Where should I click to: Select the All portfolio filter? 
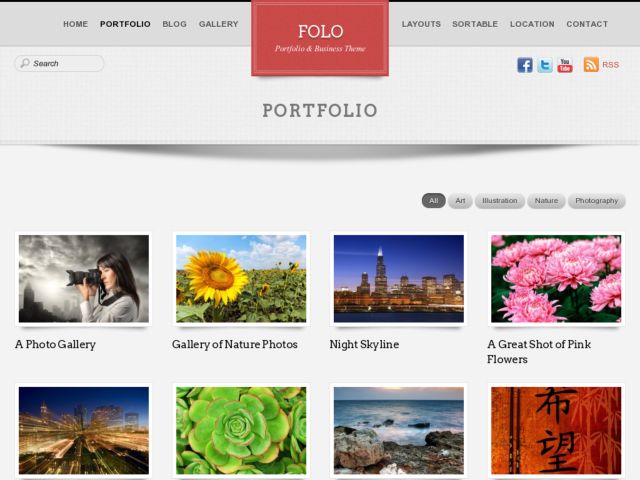click(x=433, y=200)
